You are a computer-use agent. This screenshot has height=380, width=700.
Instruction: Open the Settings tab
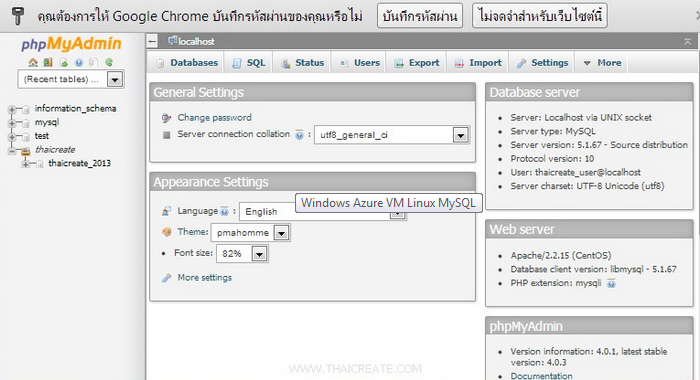coord(542,63)
